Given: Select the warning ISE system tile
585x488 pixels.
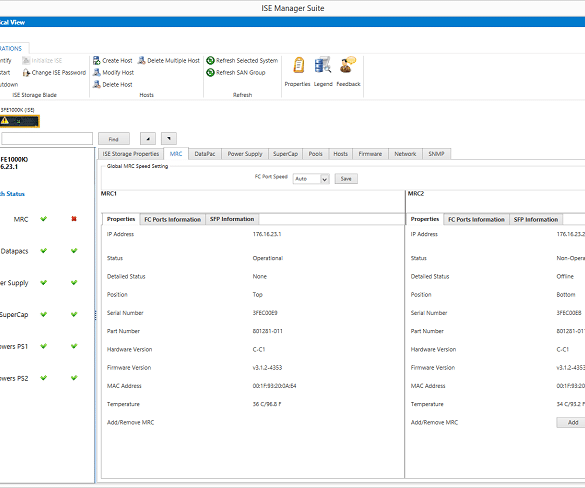Looking at the screenshot, I should point(19,121).
